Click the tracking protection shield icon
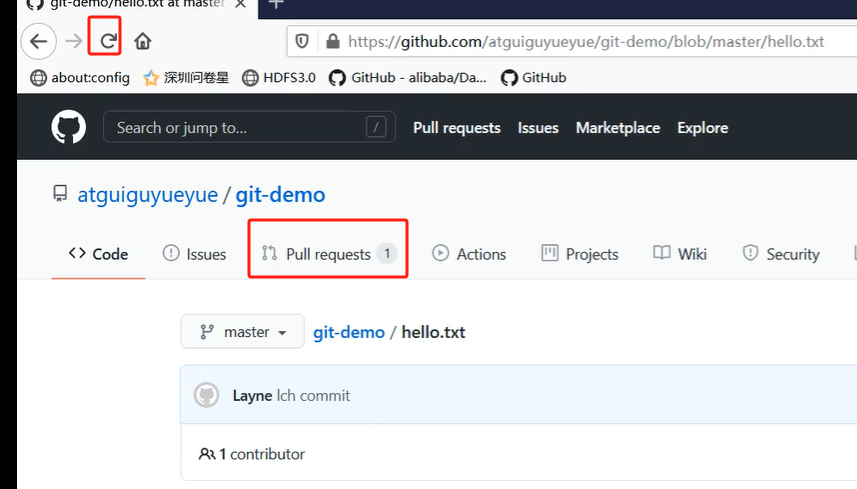The width and height of the screenshot is (857, 489). pos(302,42)
